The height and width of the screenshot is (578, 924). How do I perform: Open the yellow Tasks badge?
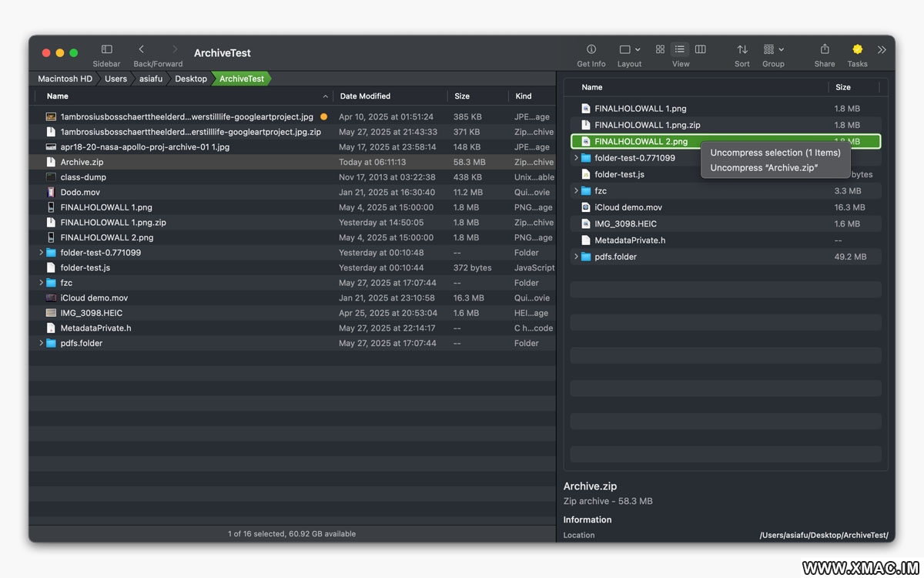pyautogui.click(x=857, y=49)
